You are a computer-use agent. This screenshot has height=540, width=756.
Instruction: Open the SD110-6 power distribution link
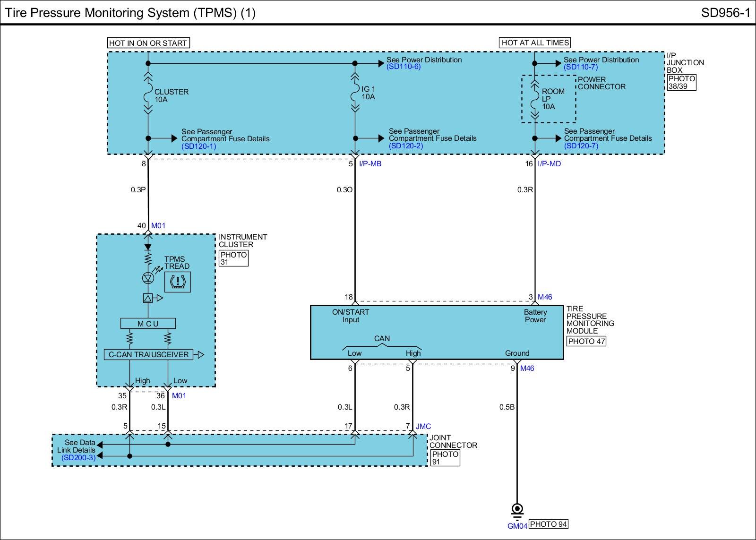pos(404,67)
